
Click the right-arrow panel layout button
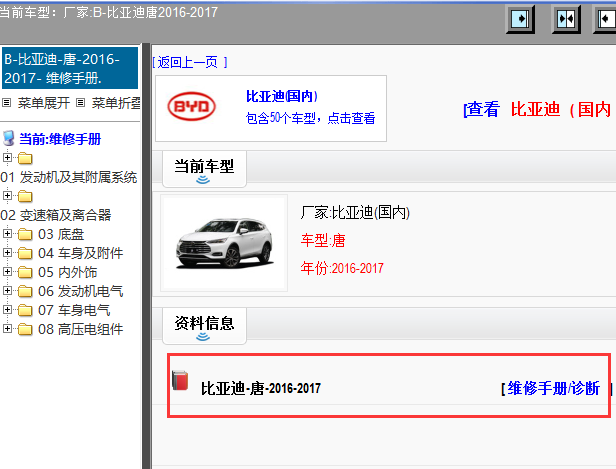[x=520, y=18]
